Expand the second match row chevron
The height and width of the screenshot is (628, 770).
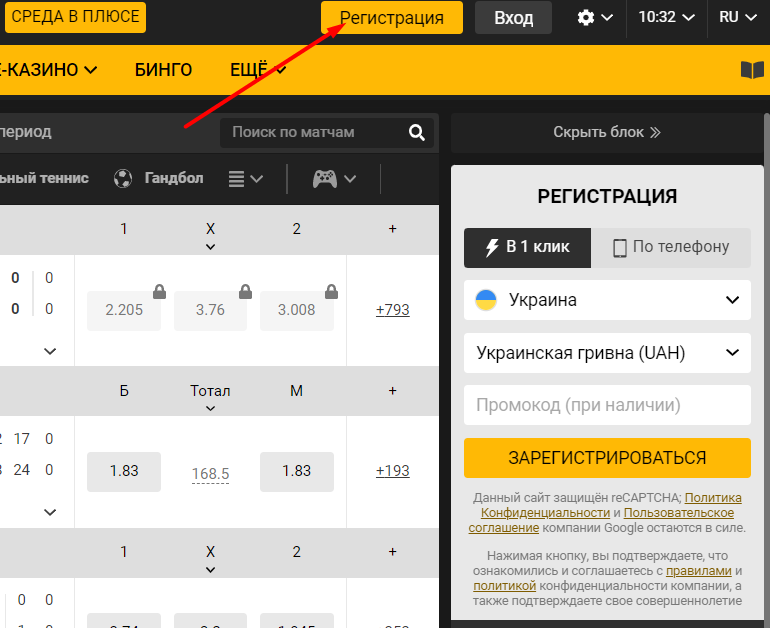(50, 512)
